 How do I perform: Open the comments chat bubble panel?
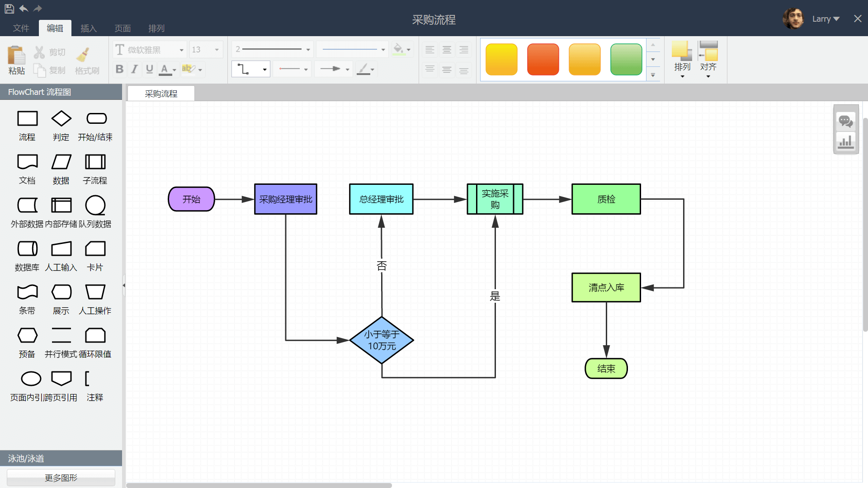coord(845,121)
